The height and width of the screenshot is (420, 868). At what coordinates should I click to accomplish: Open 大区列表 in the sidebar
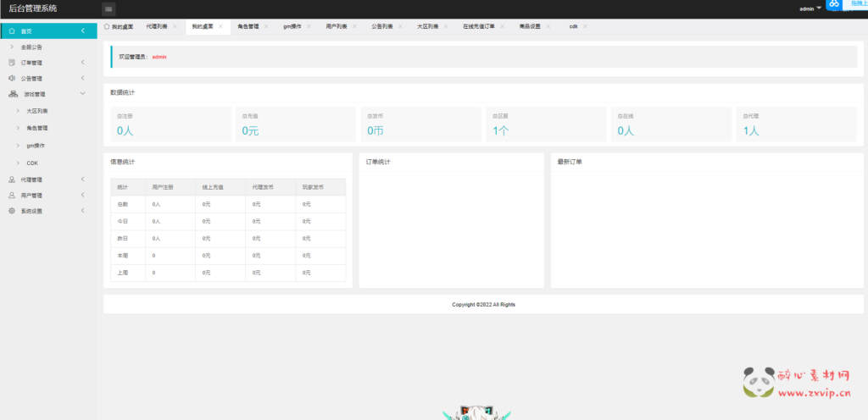click(37, 111)
